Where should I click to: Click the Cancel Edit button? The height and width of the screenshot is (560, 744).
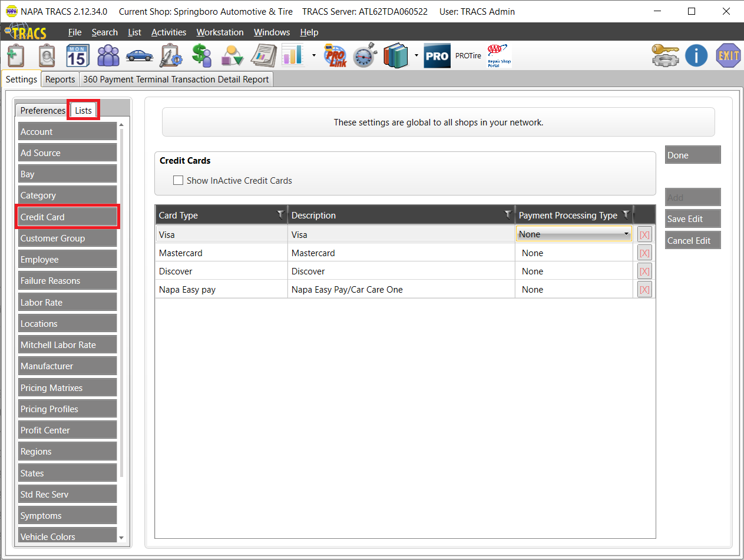693,240
